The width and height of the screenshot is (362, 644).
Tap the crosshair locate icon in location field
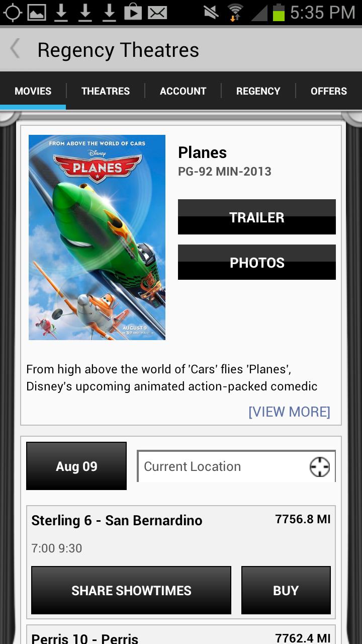(319, 467)
